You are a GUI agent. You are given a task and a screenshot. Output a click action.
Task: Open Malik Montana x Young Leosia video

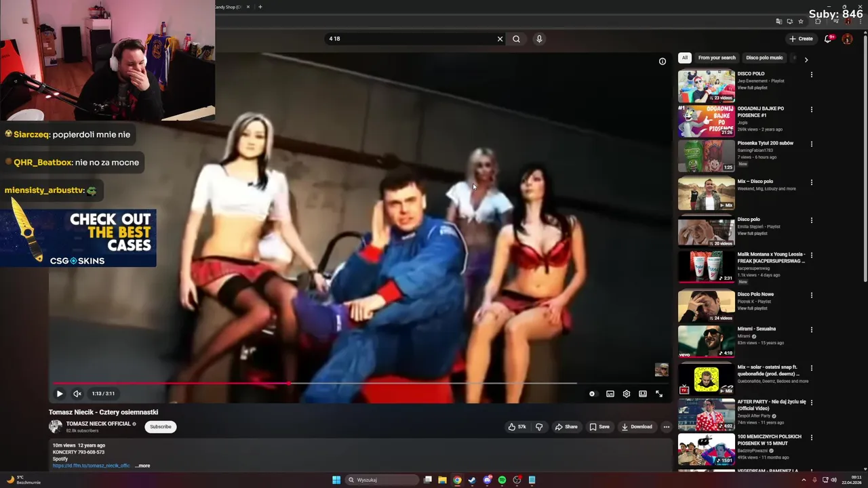tap(707, 266)
